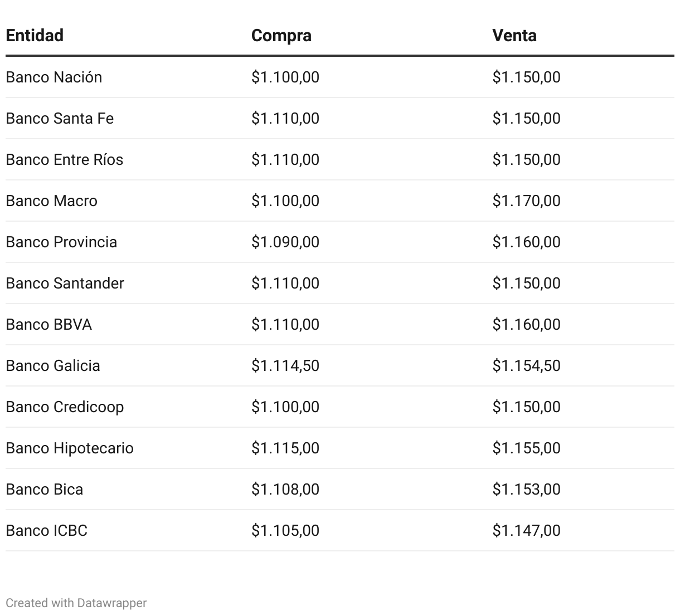680x616 pixels.
Task: Click Banco Entre Ríos in the table
Action: 64,159
